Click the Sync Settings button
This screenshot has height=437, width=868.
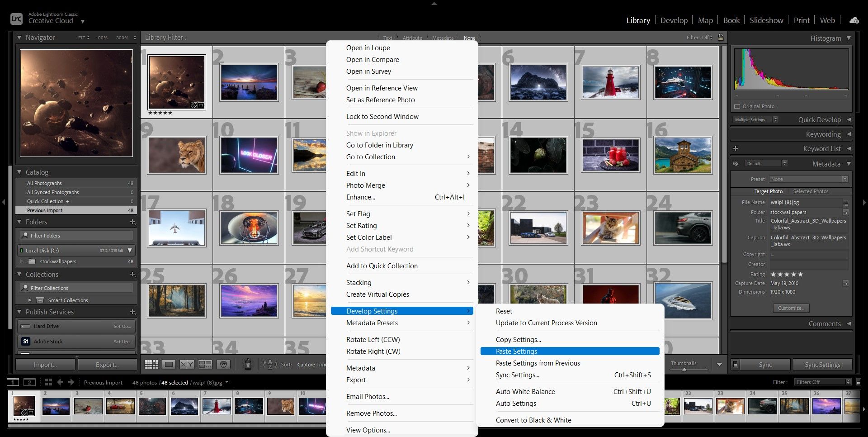point(822,365)
